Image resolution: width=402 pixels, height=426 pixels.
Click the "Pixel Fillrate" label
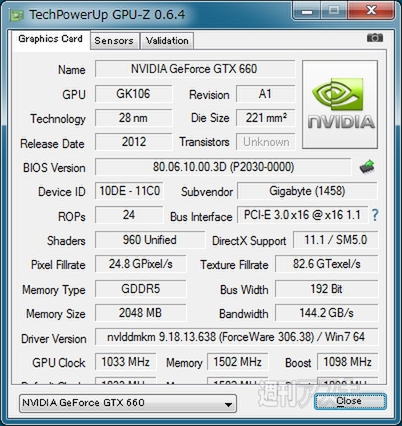click(58, 265)
